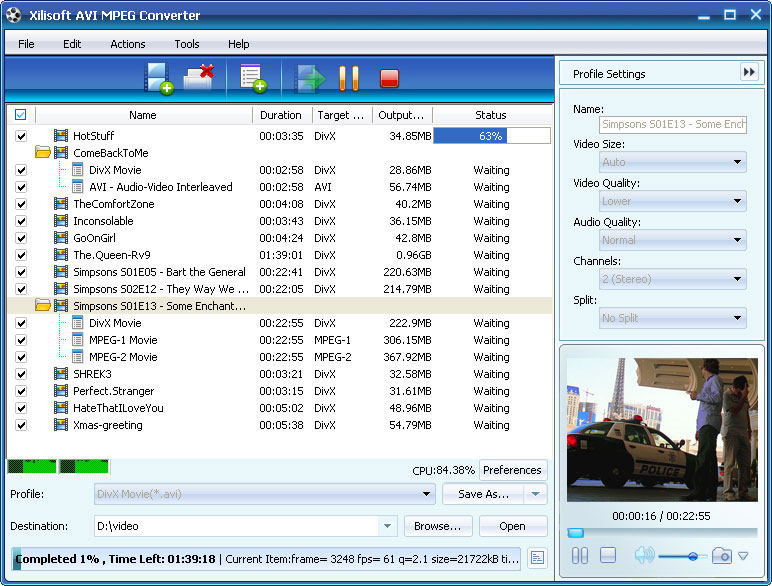
Task: Mute the preview speaker icon
Action: tap(644, 555)
